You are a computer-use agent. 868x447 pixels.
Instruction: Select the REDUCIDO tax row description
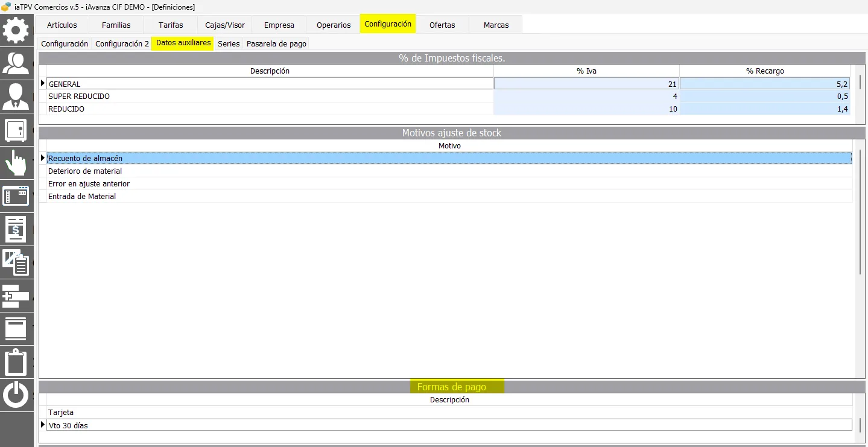pyautogui.click(x=270, y=109)
